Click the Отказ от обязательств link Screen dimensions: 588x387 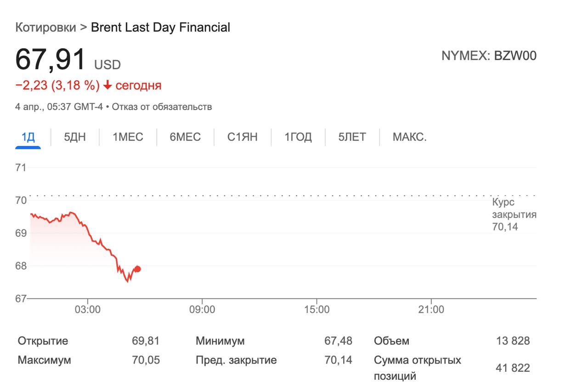point(162,107)
